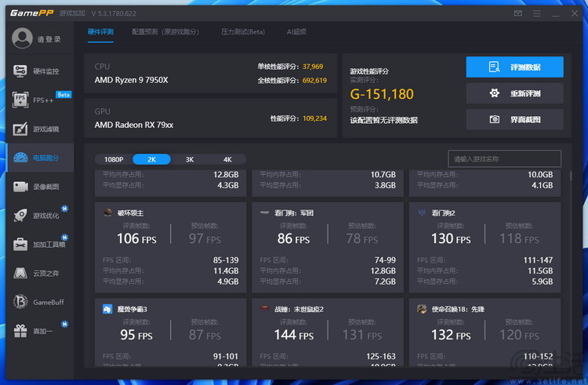Focus the 请输入游戏名称 game search field
Viewport: 588px width, 385px height.
504,158
